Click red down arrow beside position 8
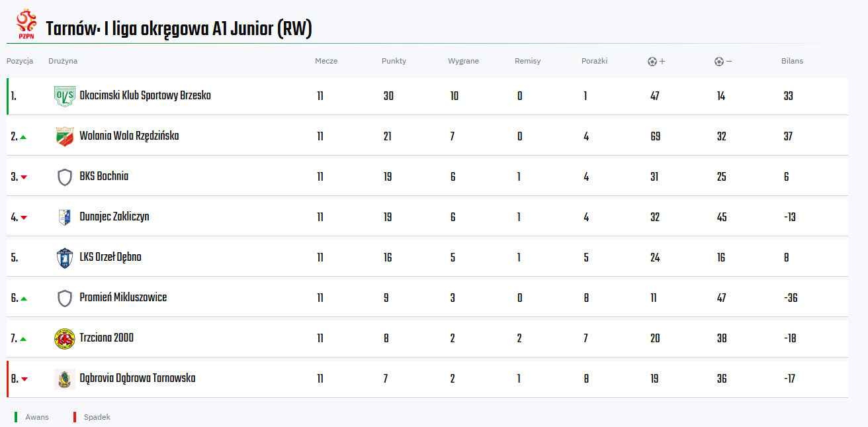The width and height of the screenshot is (868, 427). [24, 379]
